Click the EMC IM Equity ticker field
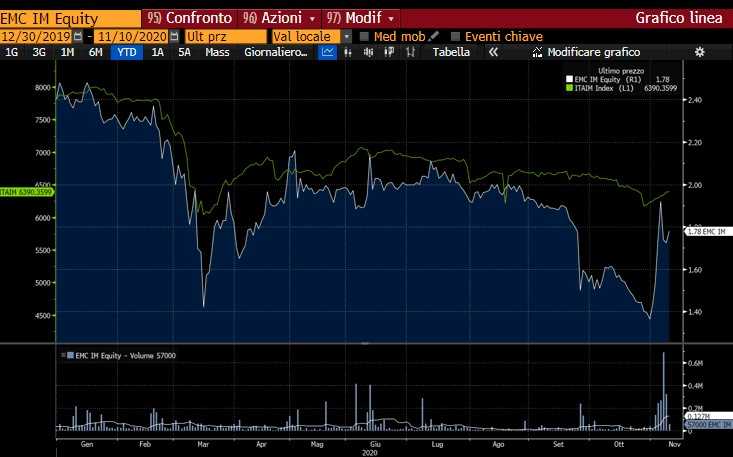Image resolution: width=733 pixels, height=457 pixels. click(x=70, y=19)
